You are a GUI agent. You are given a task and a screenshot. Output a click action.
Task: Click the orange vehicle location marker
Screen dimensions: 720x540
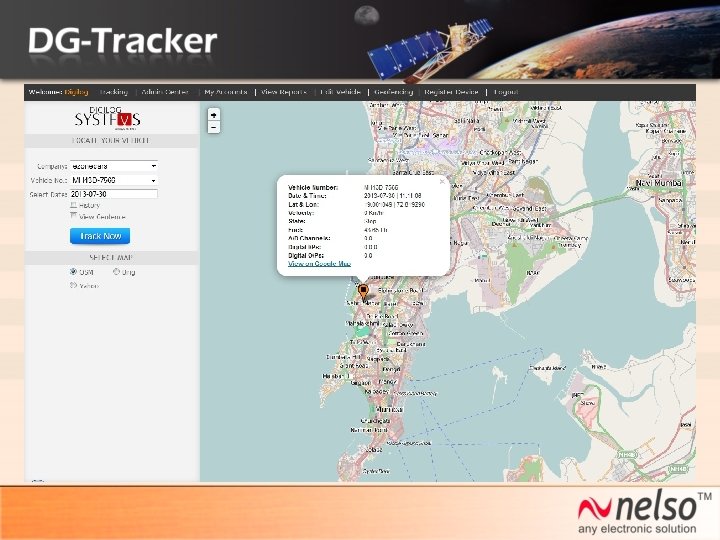coord(363,292)
